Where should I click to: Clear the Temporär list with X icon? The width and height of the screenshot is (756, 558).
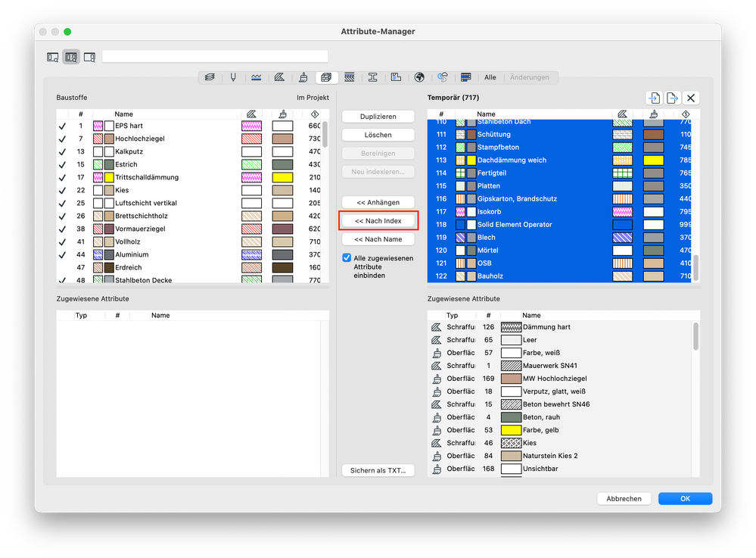pos(691,98)
